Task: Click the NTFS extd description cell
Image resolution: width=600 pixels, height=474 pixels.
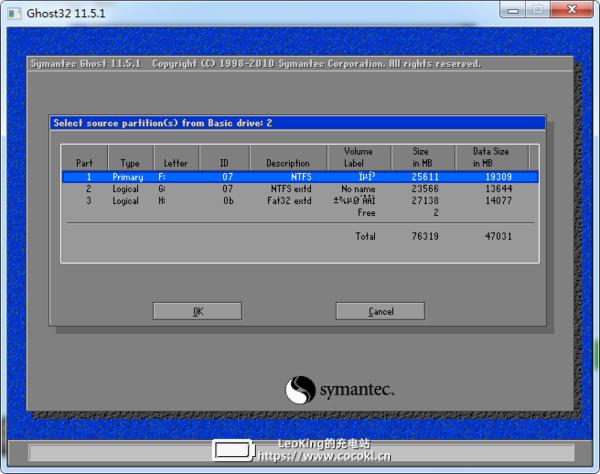Action: click(291, 189)
